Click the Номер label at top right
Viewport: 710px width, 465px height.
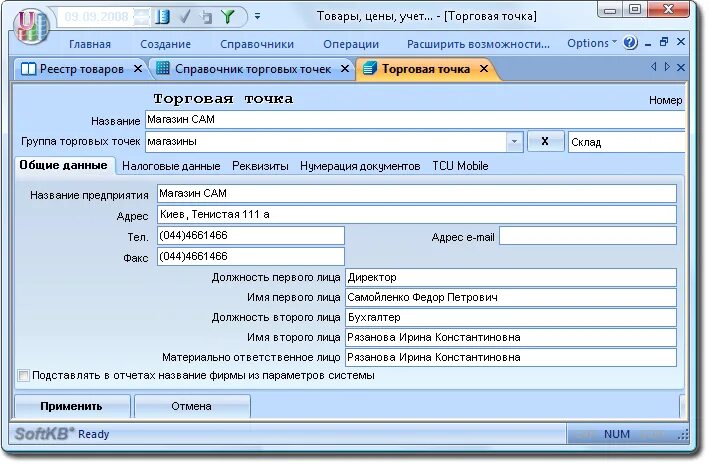pyautogui.click(x=665, y=100)
